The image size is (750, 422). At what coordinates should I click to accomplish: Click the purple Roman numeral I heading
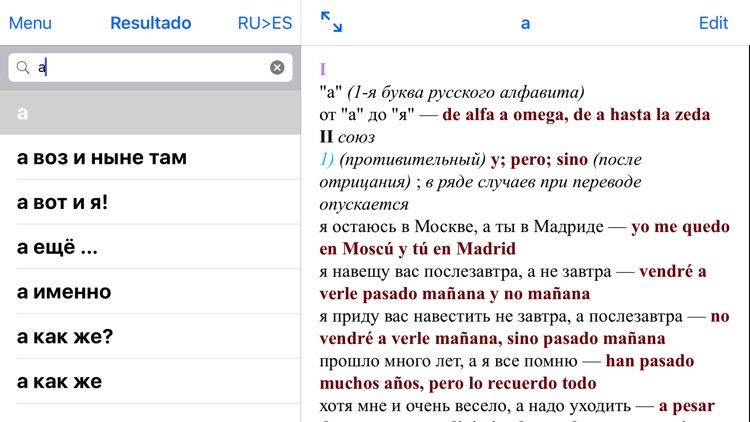tap(323, 70)
